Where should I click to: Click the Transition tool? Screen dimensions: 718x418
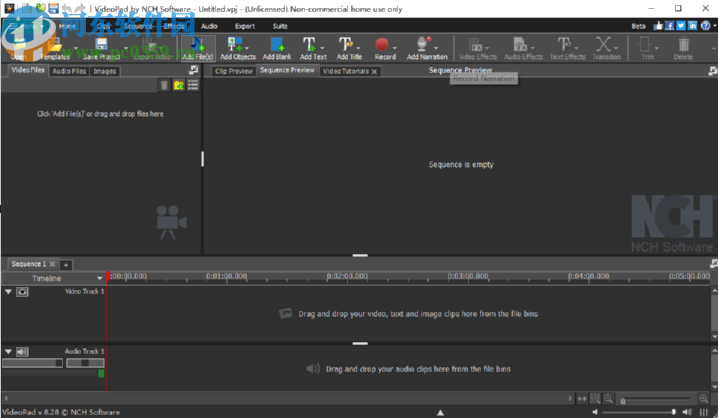pyautogui.click(x=606, y=49)
